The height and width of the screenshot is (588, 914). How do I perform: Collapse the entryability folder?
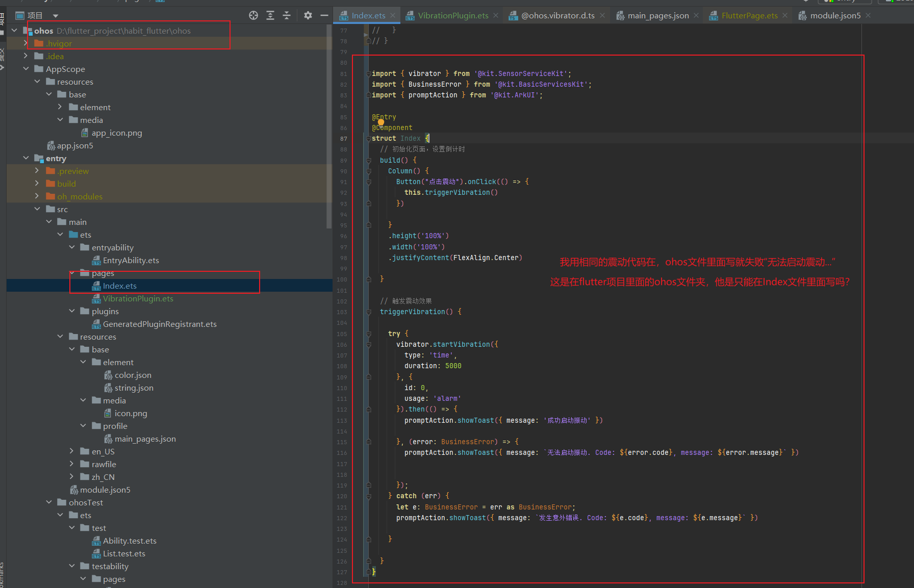point(71,247)
